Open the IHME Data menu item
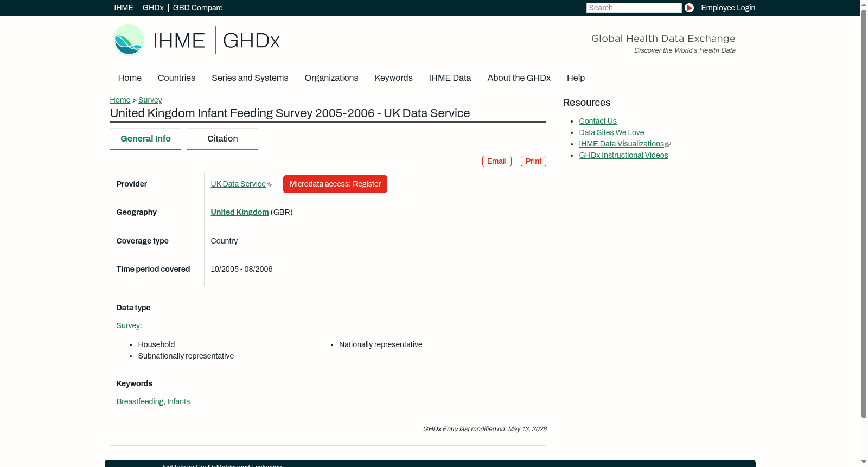This screenshot has height=467, width=868. click(x=450, y=78)
